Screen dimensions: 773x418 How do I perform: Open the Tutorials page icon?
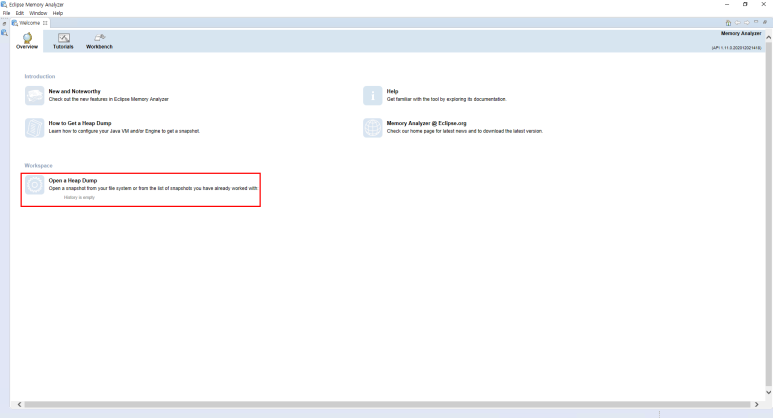[x=63, y=40]
